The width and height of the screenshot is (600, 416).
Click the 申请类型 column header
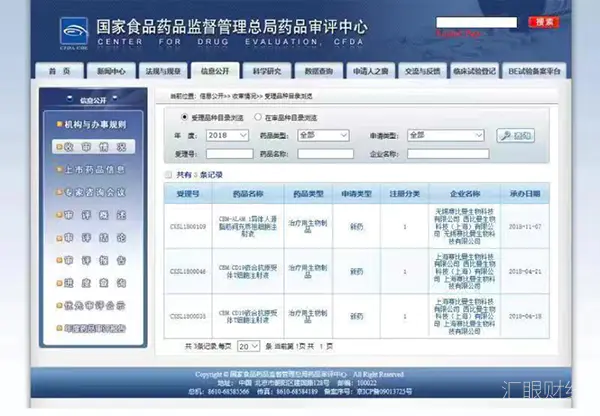tap(356, 194)
